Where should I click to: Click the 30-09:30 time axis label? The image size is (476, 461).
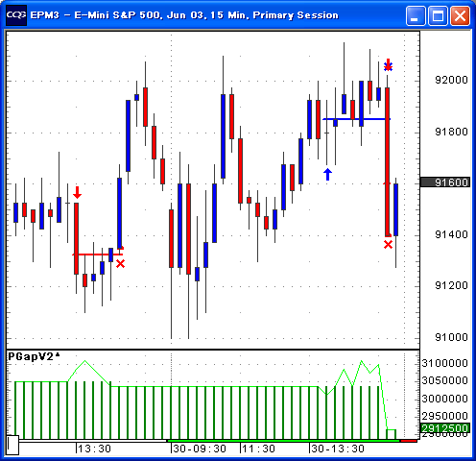coord(200,449)
